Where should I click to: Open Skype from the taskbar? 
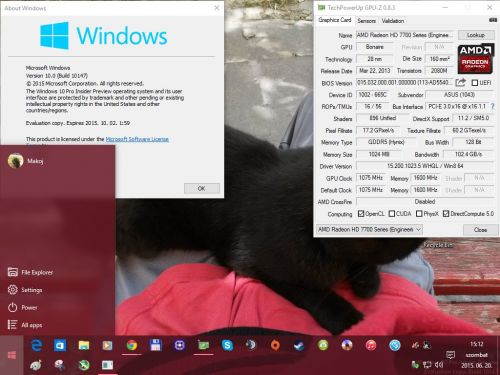[227, 345]
